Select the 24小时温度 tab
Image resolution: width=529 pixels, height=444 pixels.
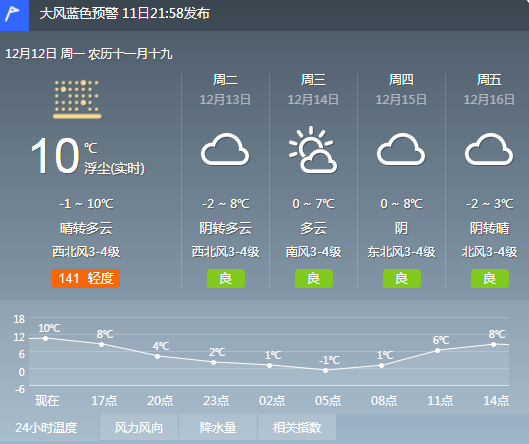coord(46,427)
